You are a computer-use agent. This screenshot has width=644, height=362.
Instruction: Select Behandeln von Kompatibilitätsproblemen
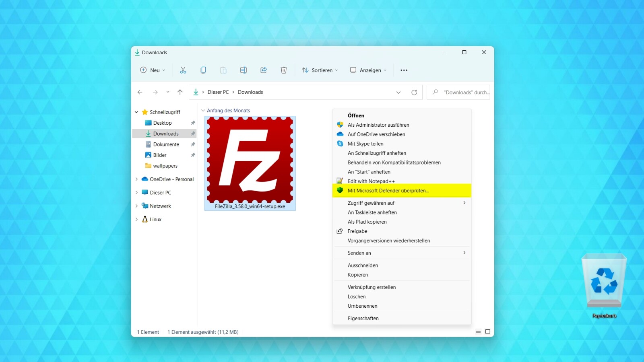[402, 162]
